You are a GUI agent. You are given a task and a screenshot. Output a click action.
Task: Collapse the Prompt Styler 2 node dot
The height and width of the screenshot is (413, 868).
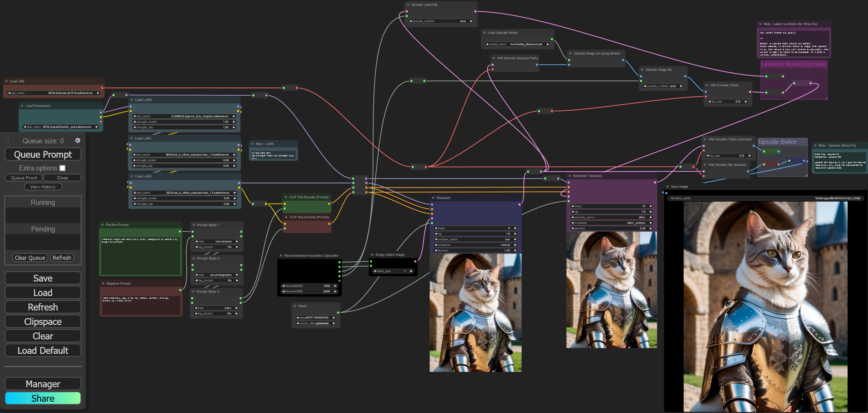[193, 258]
